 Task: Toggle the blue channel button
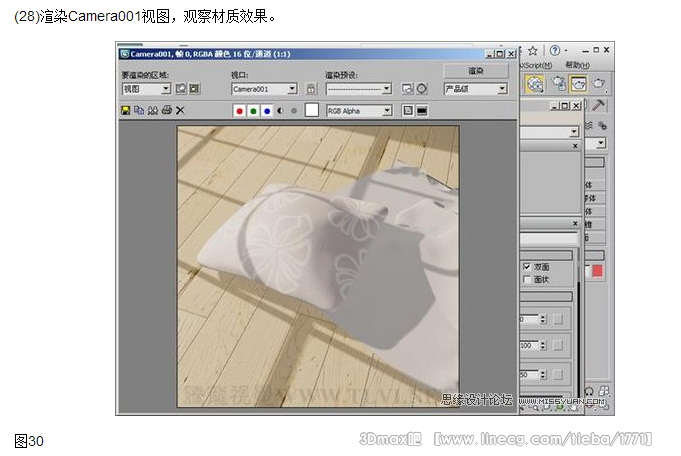pyautogui.click(x=267, y=111)
